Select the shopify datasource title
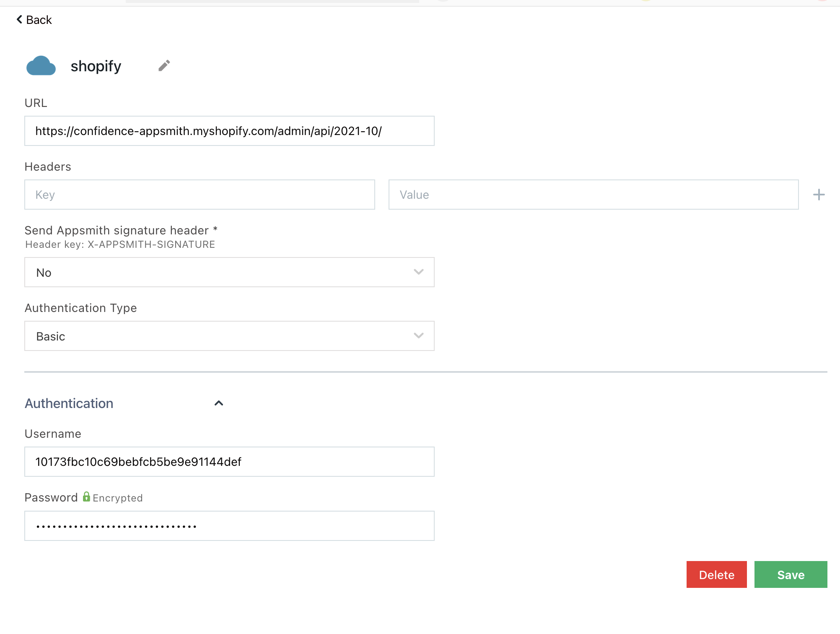The image size is (840, 634). coord(96,66)
